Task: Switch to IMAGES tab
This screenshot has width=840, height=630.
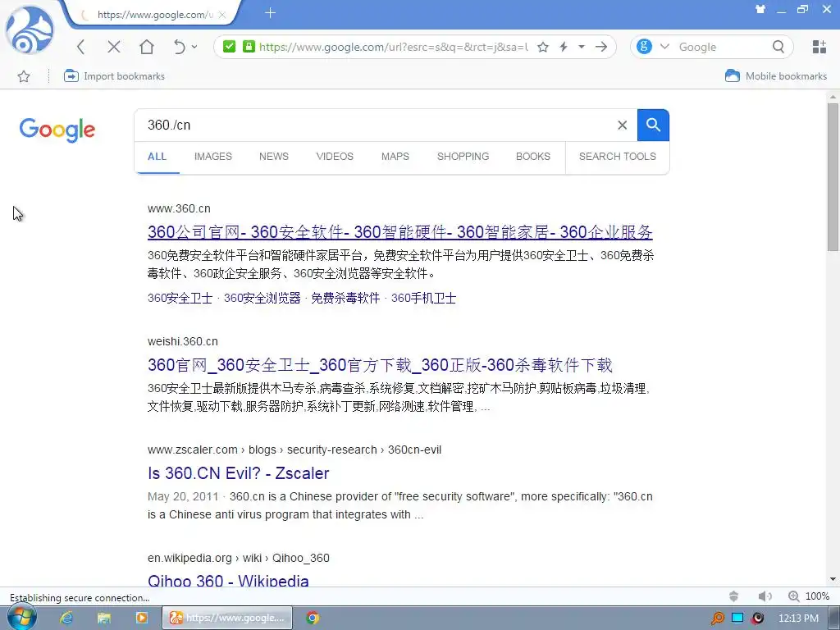Action: point(212,157)
